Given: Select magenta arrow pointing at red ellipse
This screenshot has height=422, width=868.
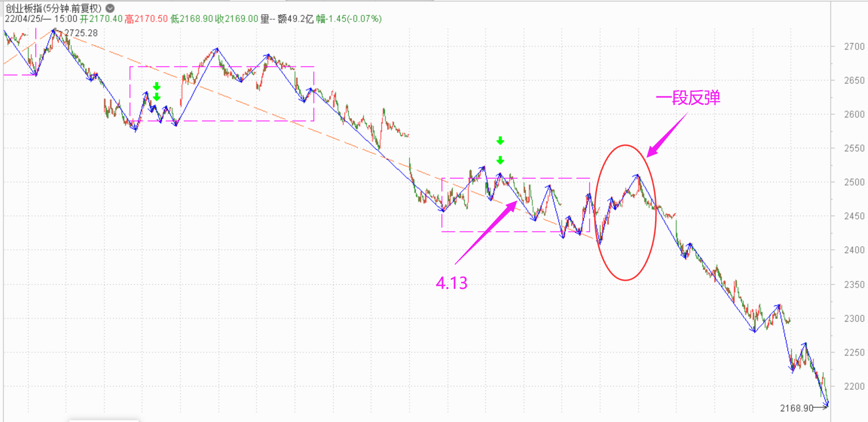Looking at the screenshot, I should pyautogui.click(x=667, y=135).
